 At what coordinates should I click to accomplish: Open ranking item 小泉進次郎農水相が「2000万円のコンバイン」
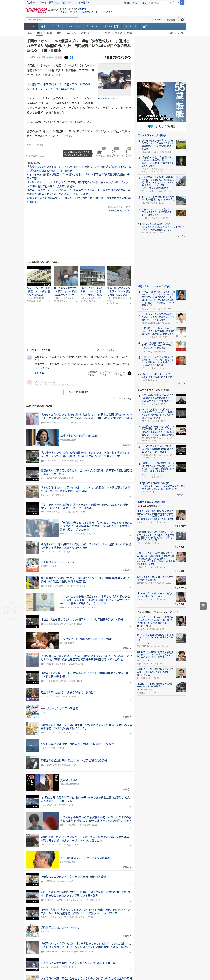(x=158, y=145)
